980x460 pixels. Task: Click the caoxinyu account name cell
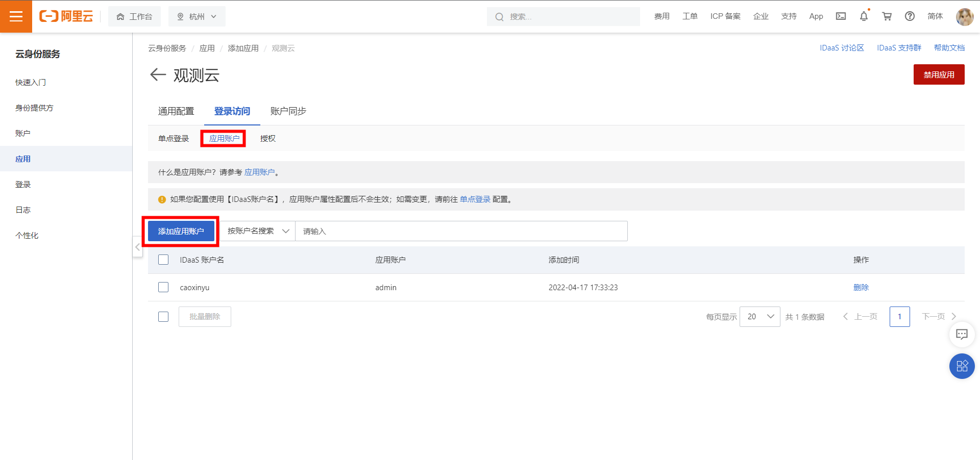(194, 288)
